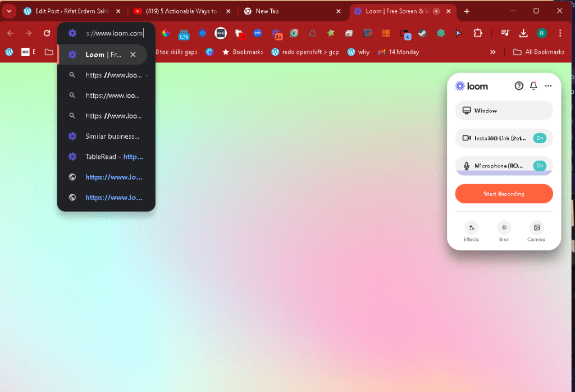
Task: Open the Steam extension icon
Action: 422,33
